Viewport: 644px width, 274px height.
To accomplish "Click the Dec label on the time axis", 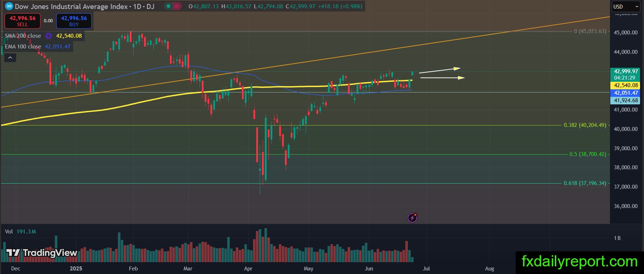I will [x=15, y=269].
